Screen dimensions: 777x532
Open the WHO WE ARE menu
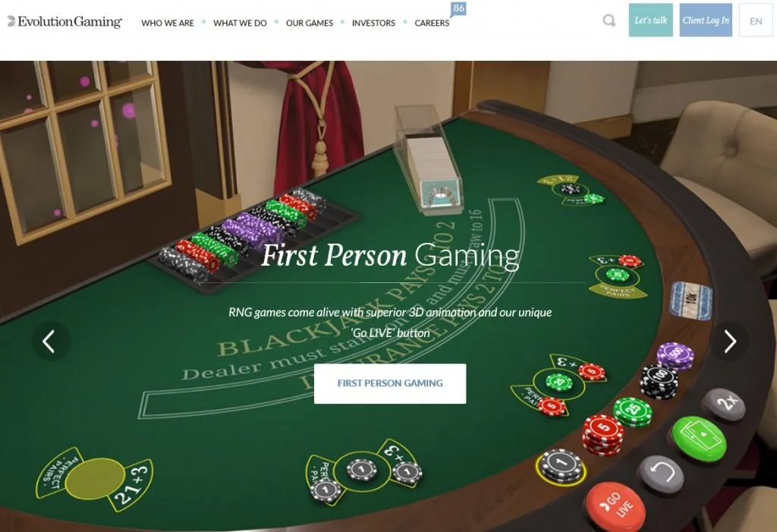(168, 23)
